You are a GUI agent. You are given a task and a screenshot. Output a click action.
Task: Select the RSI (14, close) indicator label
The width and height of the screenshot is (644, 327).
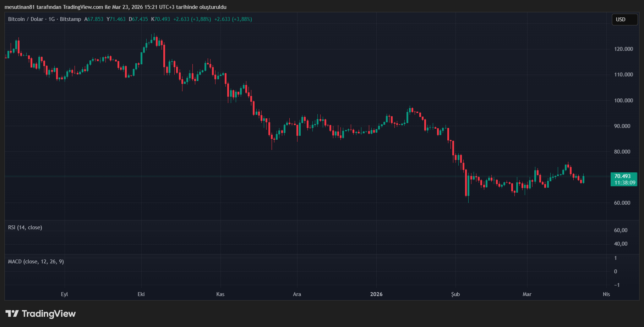point(25,227)
